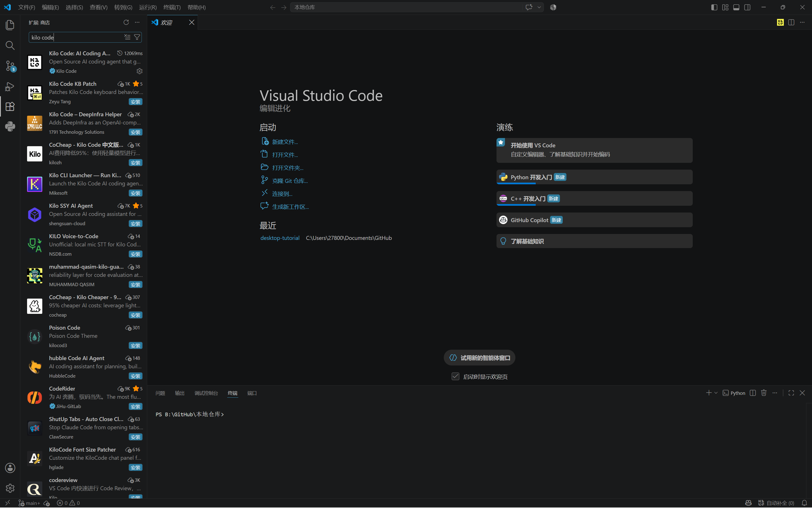Viewport: 812px width, 508px height.
Task: Open the 文件(F) menu
Action: 27,7
